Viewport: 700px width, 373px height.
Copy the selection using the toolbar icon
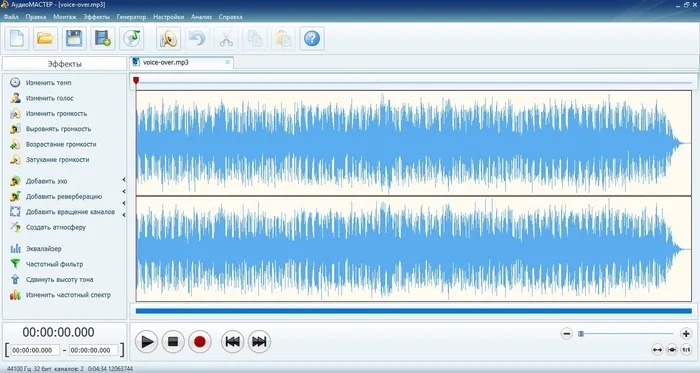click(254, 38)
